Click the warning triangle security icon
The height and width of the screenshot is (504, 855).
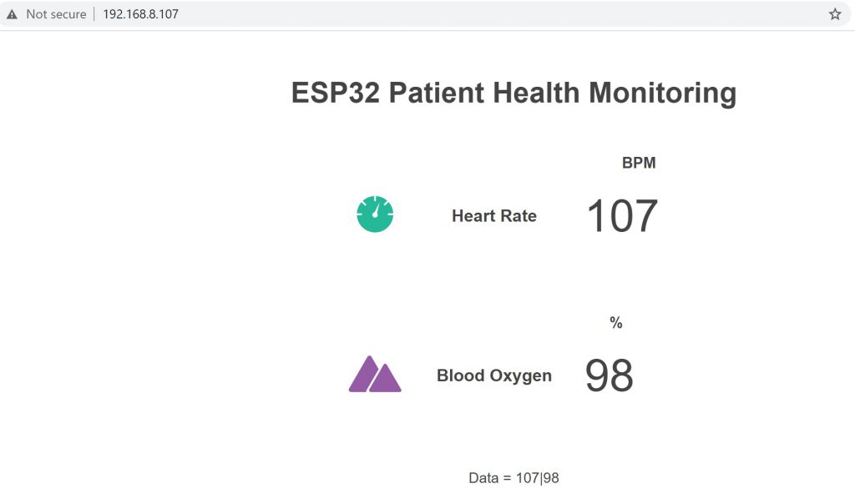click(x=12, y=14)
